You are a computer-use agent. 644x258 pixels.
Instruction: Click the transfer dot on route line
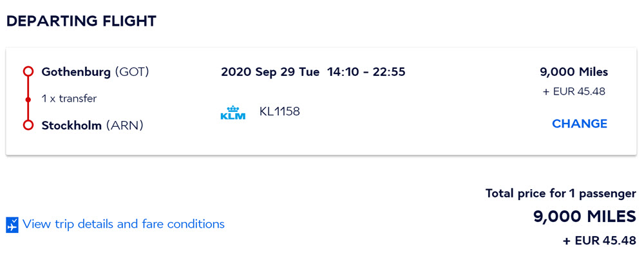[28, 99]
